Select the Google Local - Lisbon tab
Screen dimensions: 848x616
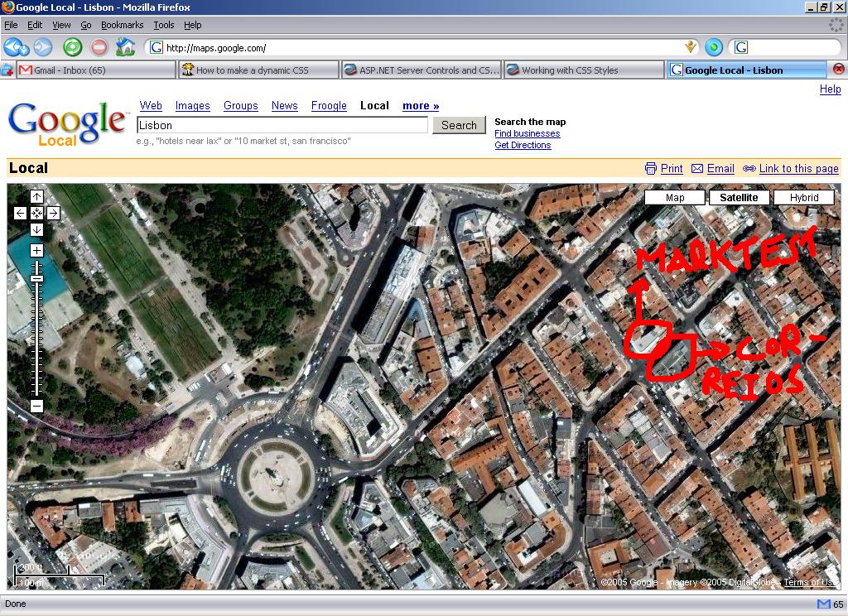[x=747, y=70]
